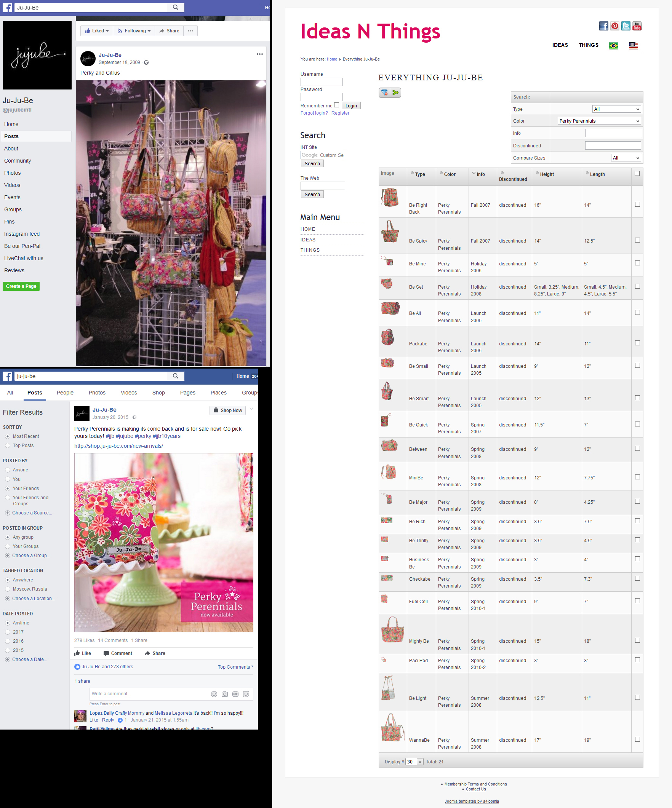
Task: Select the 2016 date posted radio
Action: (7, 641)
